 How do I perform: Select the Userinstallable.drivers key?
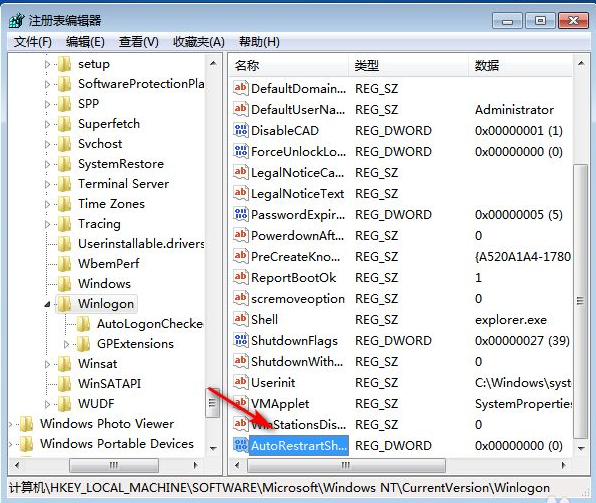tap(141, 244)
